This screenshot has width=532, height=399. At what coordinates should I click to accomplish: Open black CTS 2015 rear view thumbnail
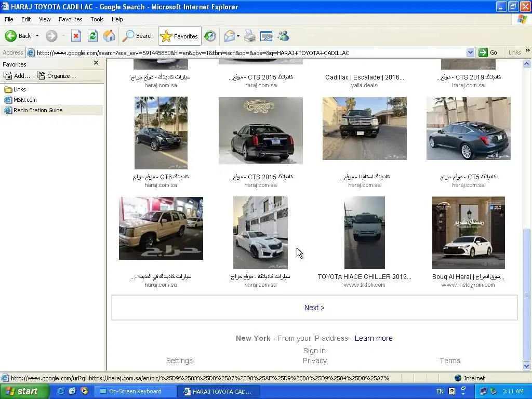tap(261, 130)
